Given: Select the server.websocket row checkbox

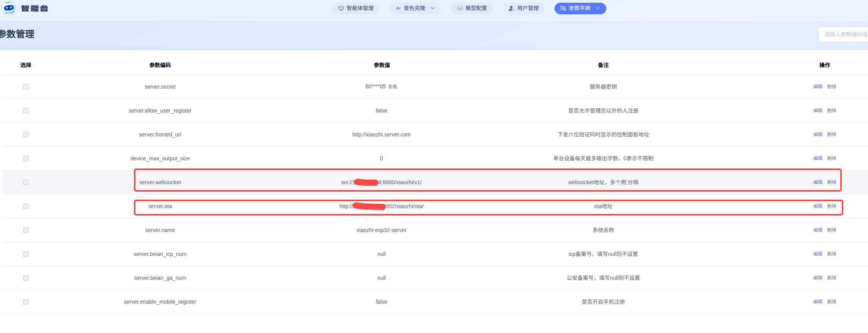Looking at the screenshot, I should [26, 182].
